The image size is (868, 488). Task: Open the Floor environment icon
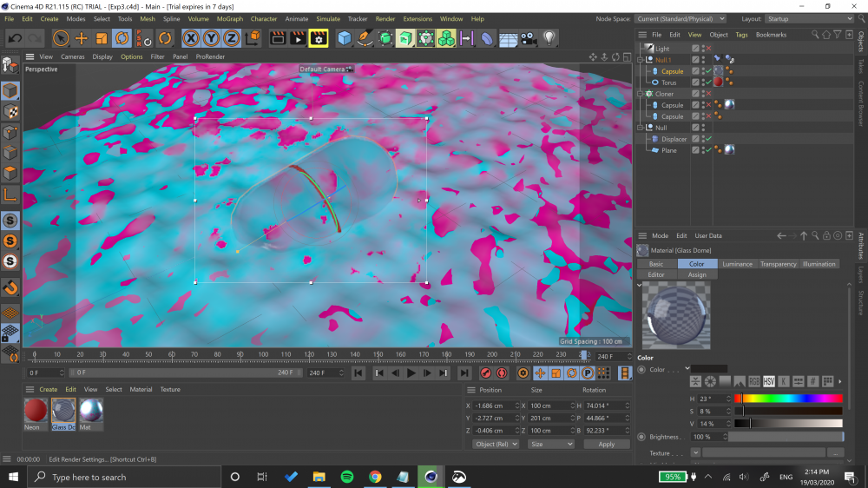point(508,38)
